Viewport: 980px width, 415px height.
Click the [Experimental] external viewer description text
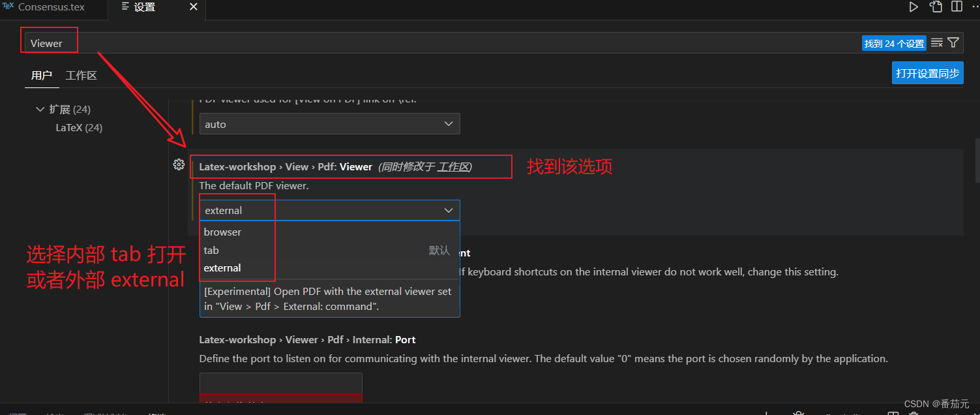coord(328,299)
